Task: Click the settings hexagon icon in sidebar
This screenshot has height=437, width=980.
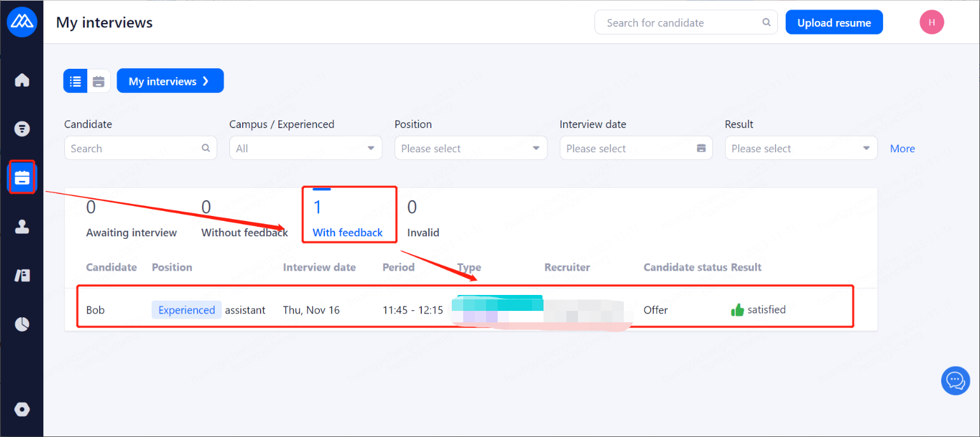Action: (22, 410)
